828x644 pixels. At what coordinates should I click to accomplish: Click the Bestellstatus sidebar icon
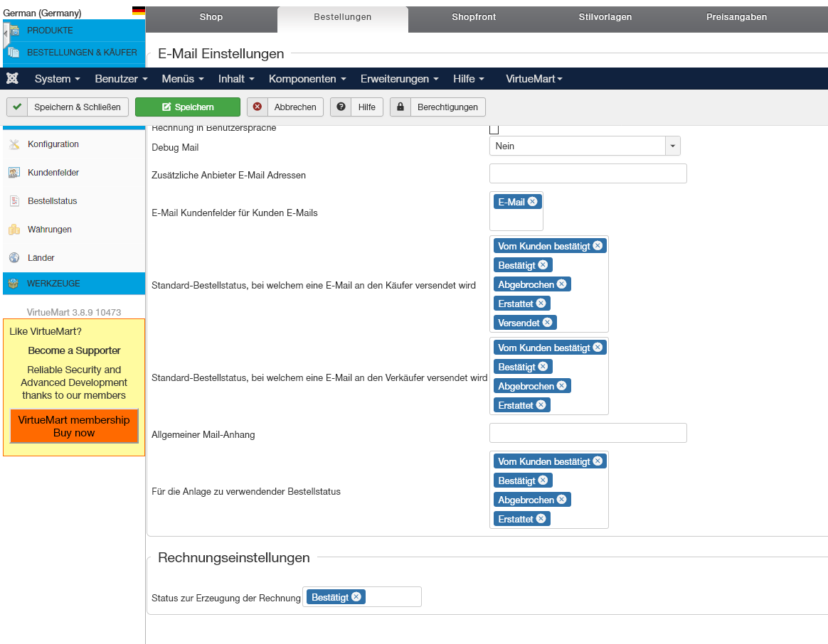click(14, 201)
